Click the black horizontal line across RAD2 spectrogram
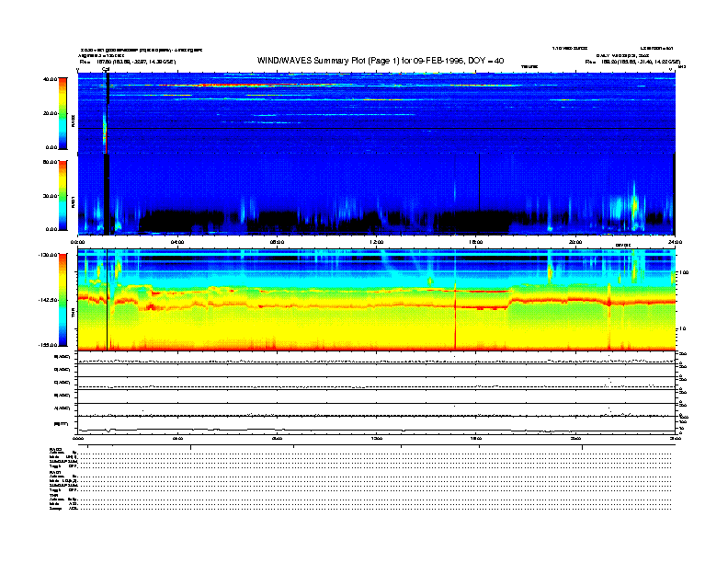Viewport: 728px width, 563px height. 377,128
